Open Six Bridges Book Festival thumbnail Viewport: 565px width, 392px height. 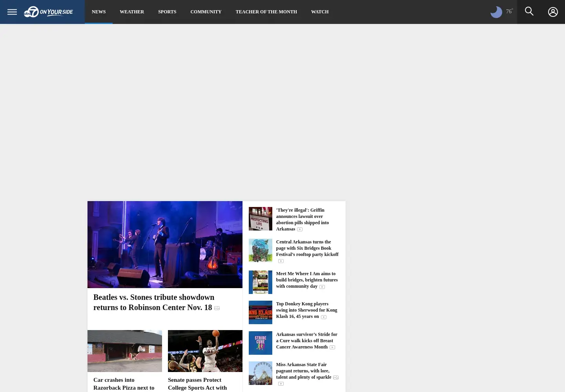click(x=261, y=250)
